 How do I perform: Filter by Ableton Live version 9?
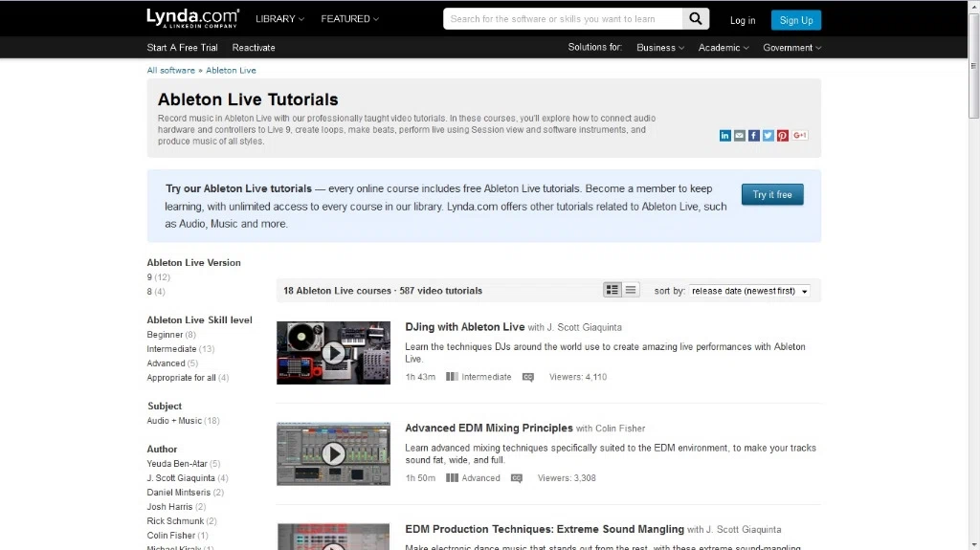[x=158, y=276]
